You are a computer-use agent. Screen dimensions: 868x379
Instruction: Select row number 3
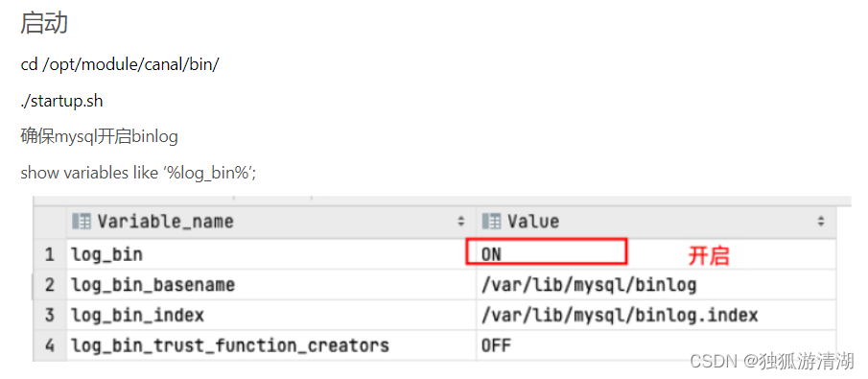click(50, 316)
